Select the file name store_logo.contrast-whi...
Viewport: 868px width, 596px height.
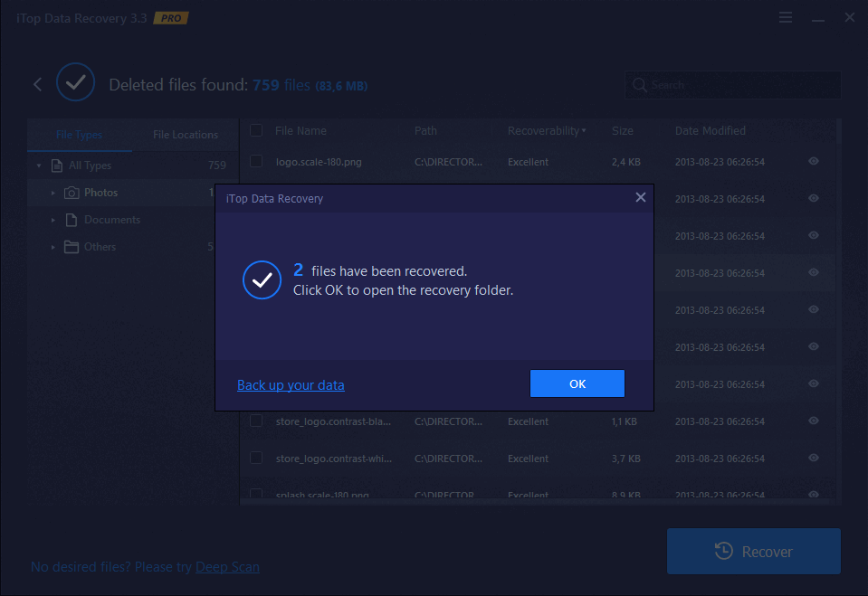[334, 459]
